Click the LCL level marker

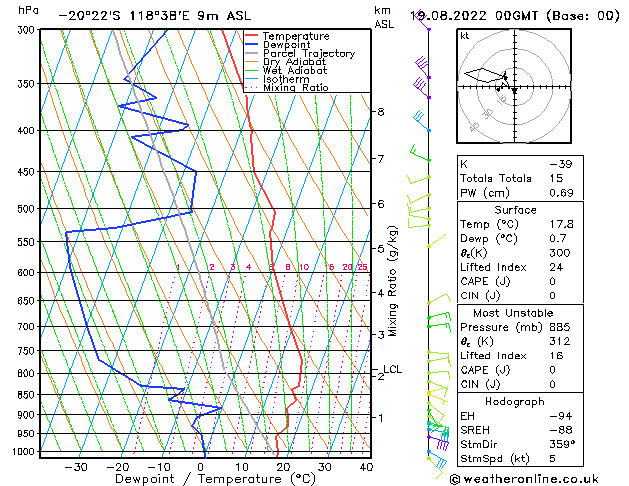[x=392, y=369]
